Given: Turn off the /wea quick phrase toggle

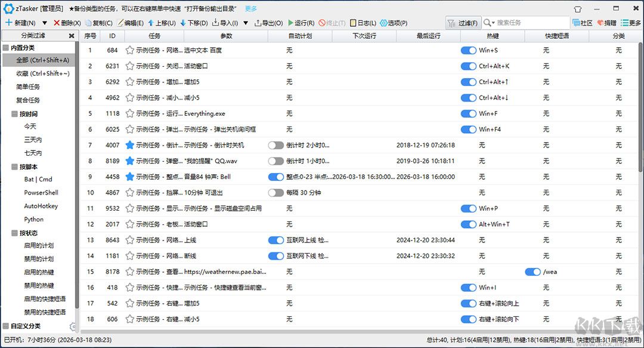Looking at the screenshot, I should click(532, 272).
